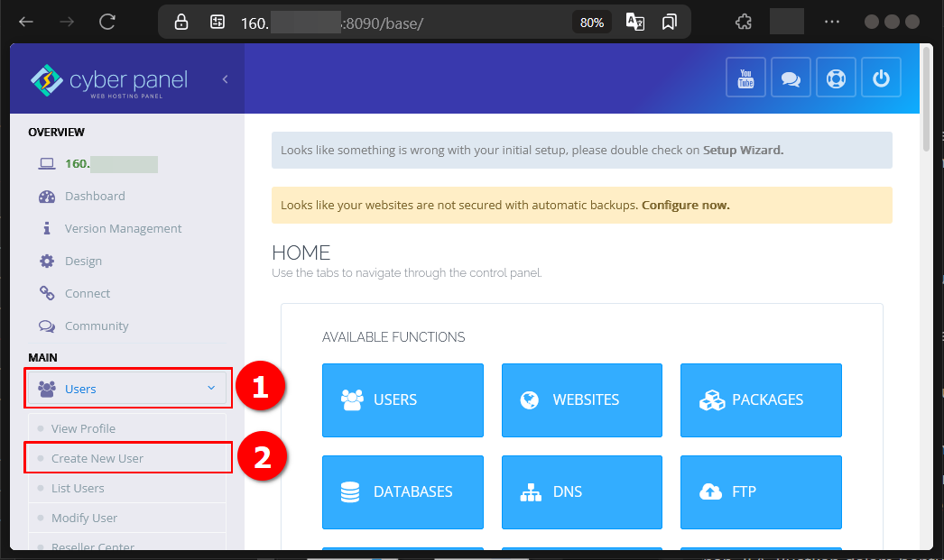Click the cloud upload icon on FTP tile
Viewport: 944px width, 560px height.
pyautogui.click(x=710, y=492)
